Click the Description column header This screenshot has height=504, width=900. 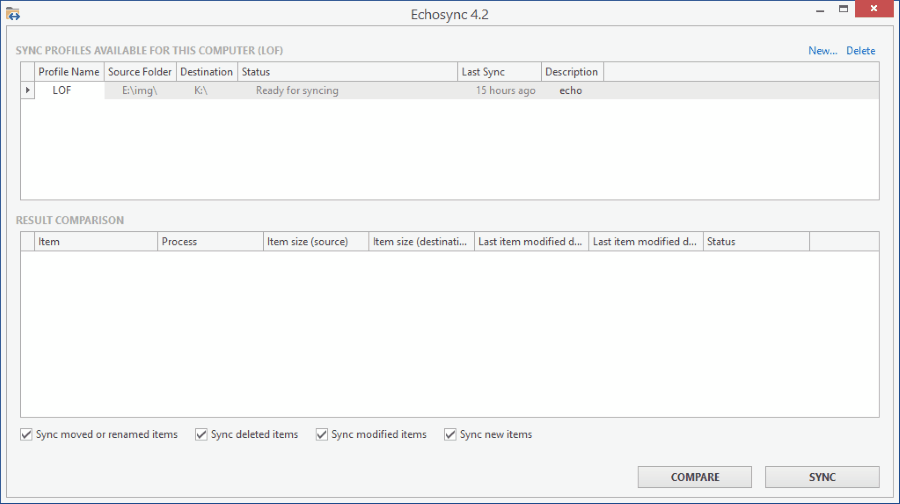tap(572, 72)
